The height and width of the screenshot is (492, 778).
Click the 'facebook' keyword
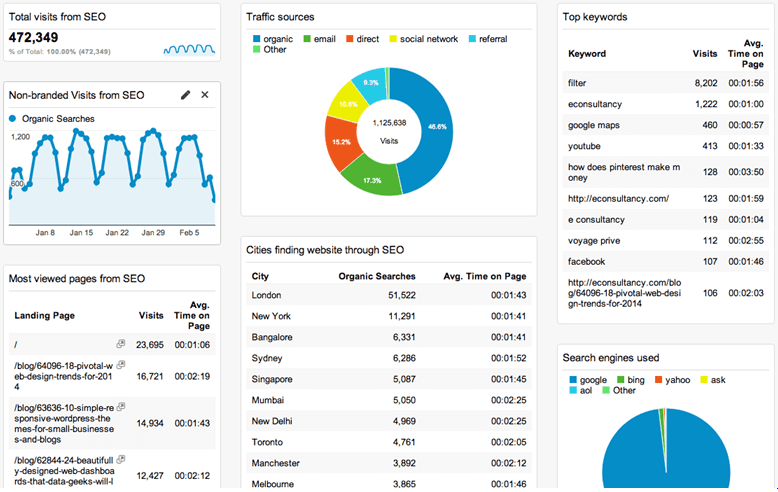(x=586, y=261)
